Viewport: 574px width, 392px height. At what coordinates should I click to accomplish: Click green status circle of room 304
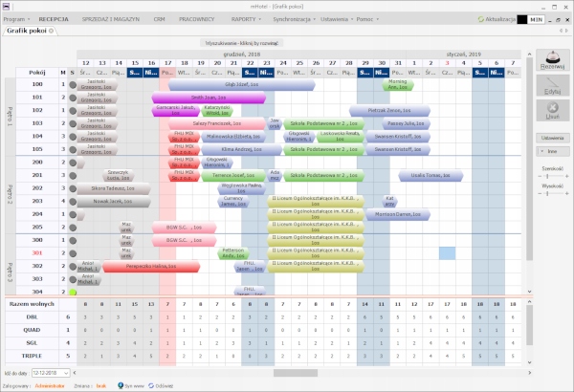pos(73,292)
